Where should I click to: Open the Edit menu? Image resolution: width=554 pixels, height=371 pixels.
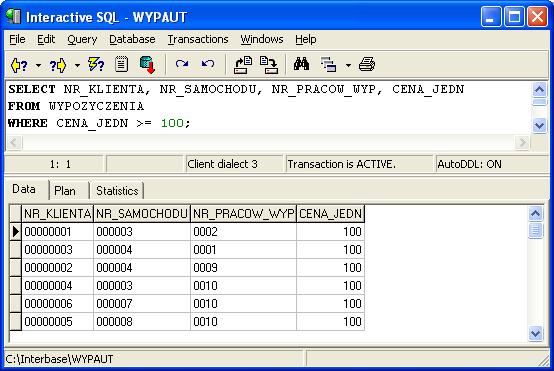pos(46,39)
